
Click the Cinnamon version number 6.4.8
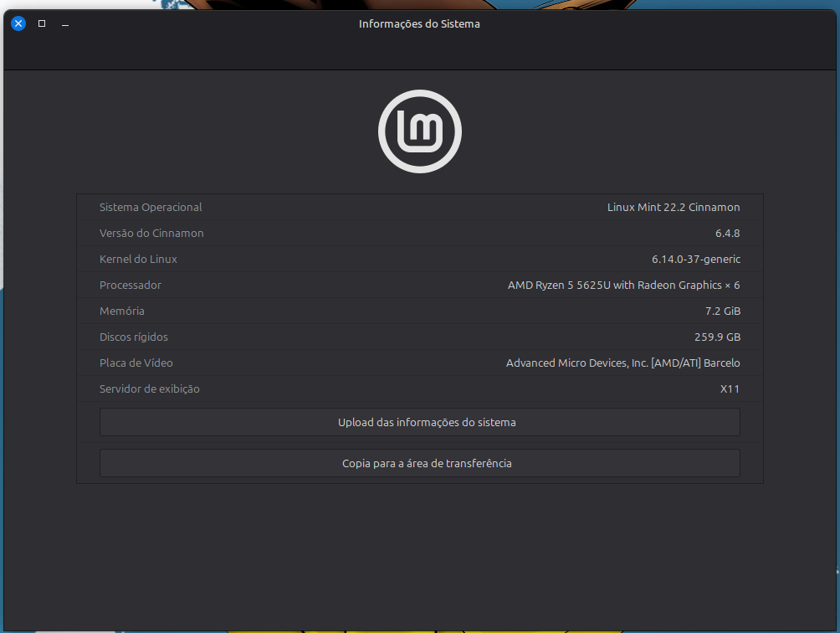727,233
